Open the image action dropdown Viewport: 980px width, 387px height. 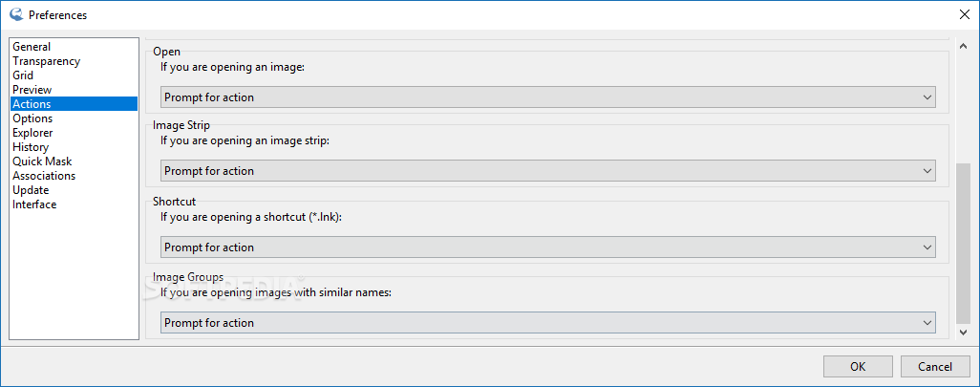[x=547, y=97]
